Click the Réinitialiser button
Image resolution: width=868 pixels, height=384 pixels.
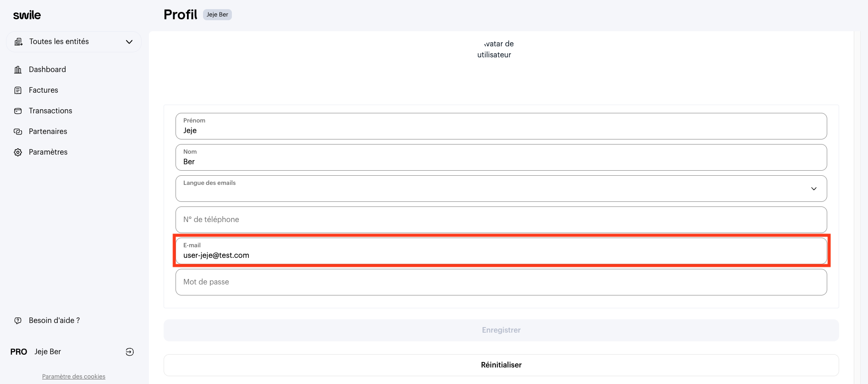501,365
